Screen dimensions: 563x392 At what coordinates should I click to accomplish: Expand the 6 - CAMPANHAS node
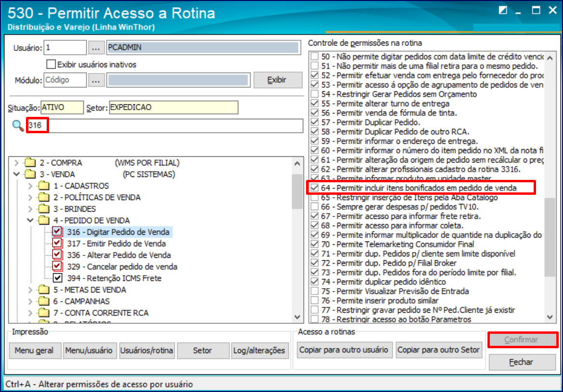click(x=30, y=301)
